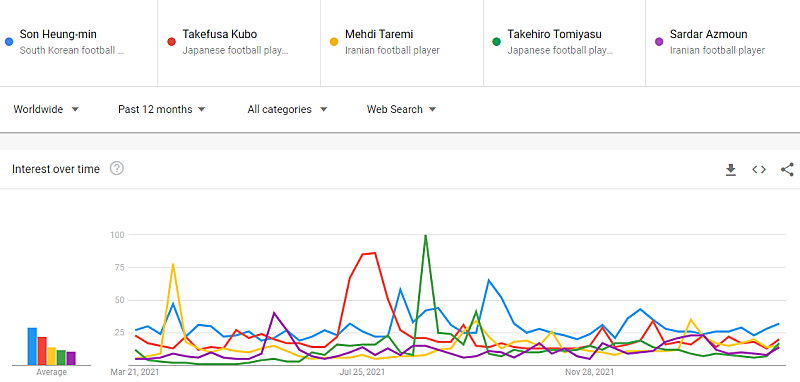Select the Sardar Azmoun term box
Image resolution: width=800 pixels, height=382 pixels.
tap(723, 43)
